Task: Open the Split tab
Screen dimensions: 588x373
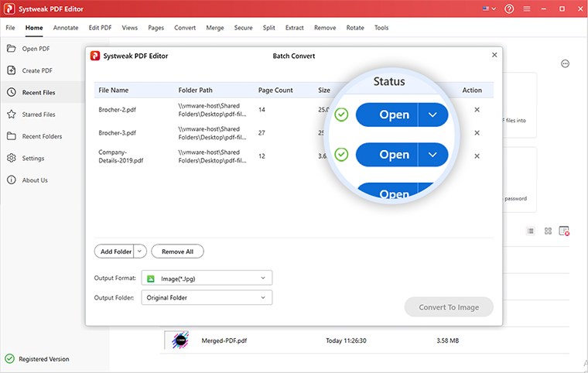Action: [x=269, y=28]
